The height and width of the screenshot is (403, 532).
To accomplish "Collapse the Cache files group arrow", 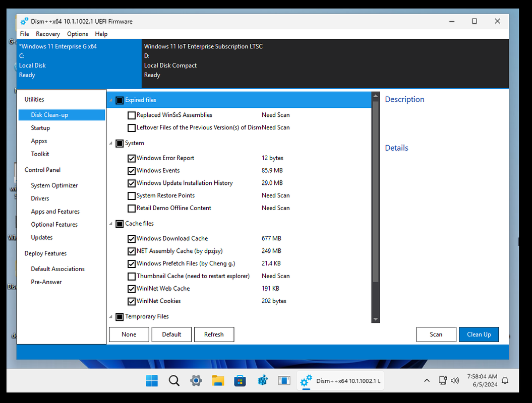I will (110, 224).
